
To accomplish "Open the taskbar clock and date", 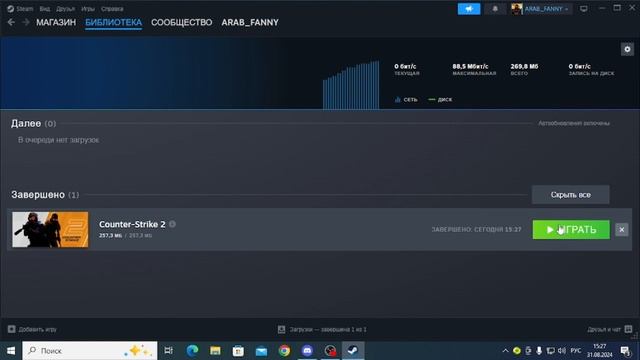I will (x=600, y=351).
